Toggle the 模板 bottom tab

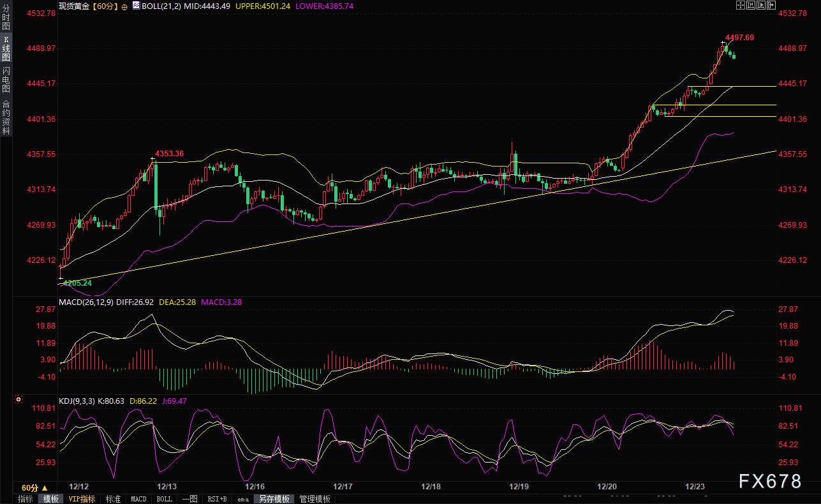click(51, 499)
